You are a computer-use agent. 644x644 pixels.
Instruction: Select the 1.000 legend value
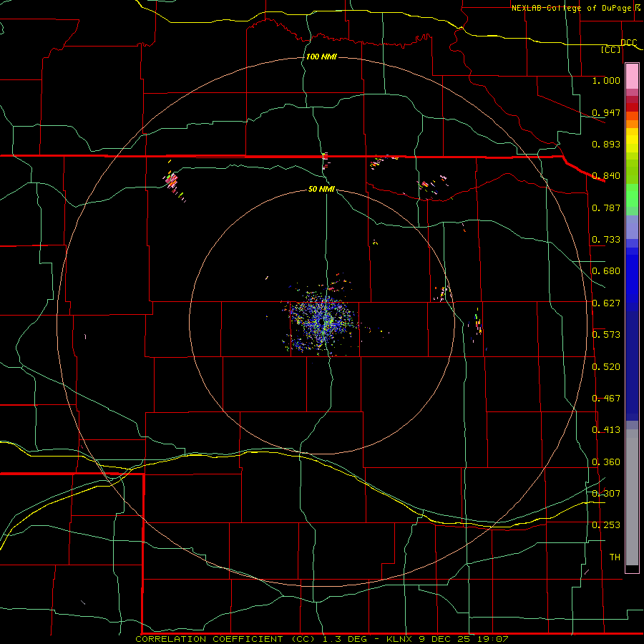tap(606, 80)
